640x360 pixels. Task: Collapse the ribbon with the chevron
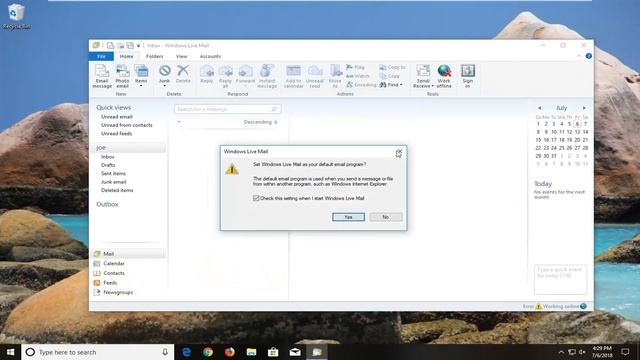click(x=579, y=56)
